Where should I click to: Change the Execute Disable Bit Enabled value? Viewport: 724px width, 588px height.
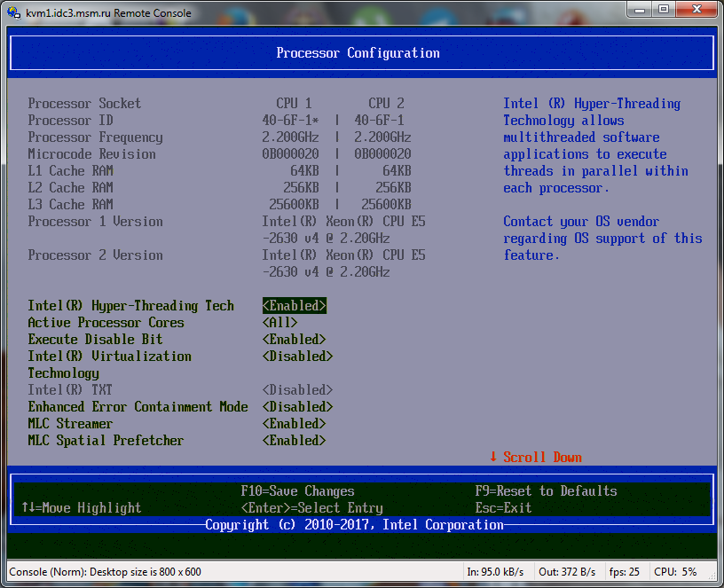click(295, 339)
